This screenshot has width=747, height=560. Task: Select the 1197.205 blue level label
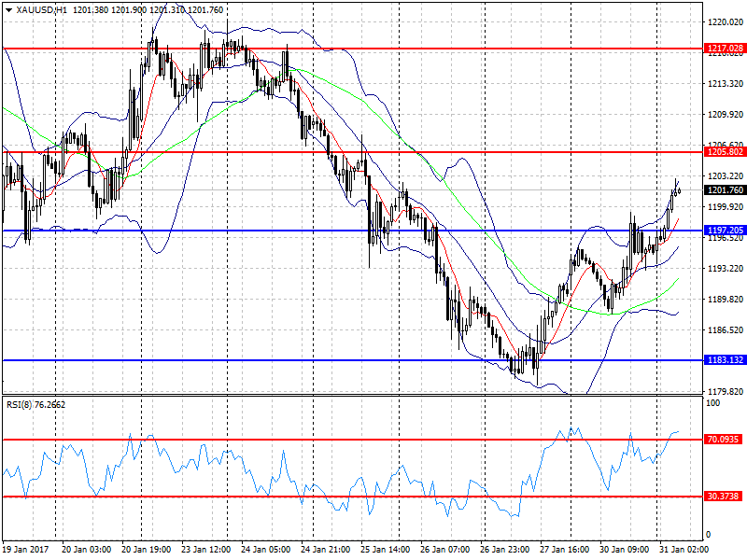click(725, 231)
